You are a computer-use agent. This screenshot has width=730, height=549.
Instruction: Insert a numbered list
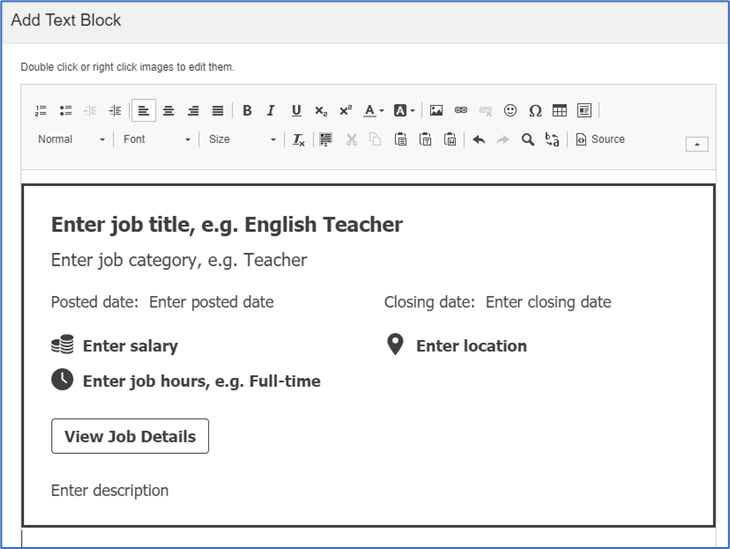41,111
